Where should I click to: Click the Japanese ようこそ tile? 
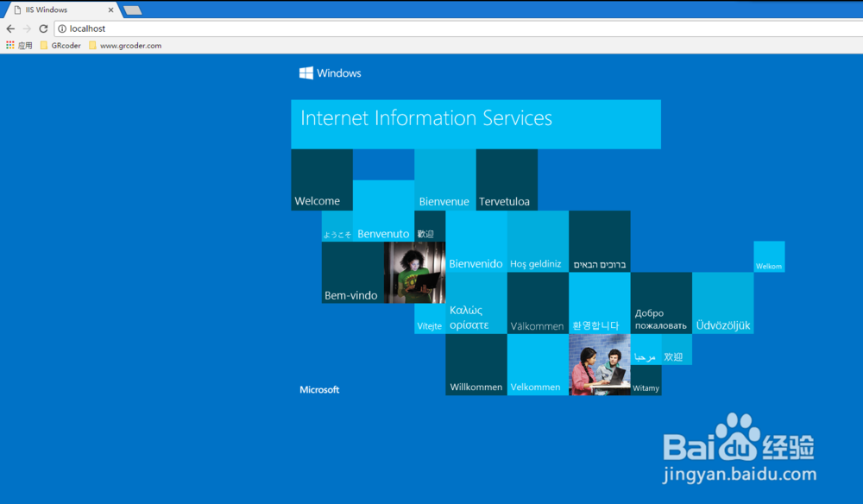tap(337, 226)
